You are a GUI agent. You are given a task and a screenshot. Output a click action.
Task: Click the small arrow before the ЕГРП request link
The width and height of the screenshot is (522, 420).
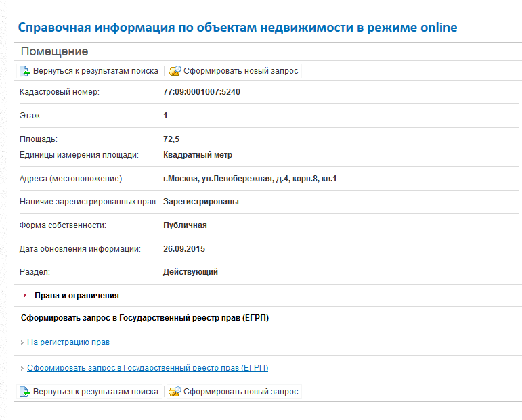(x=22, y=368)
